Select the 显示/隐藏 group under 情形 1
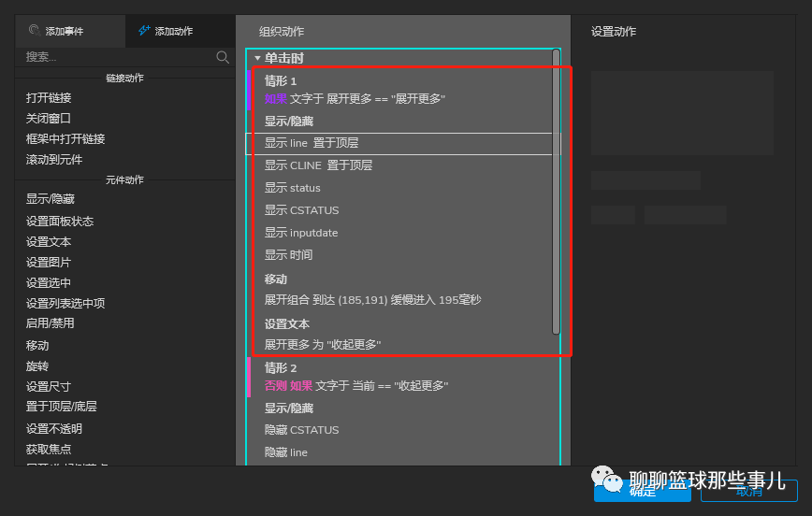812x516 pixels. (x=289, y=122)
